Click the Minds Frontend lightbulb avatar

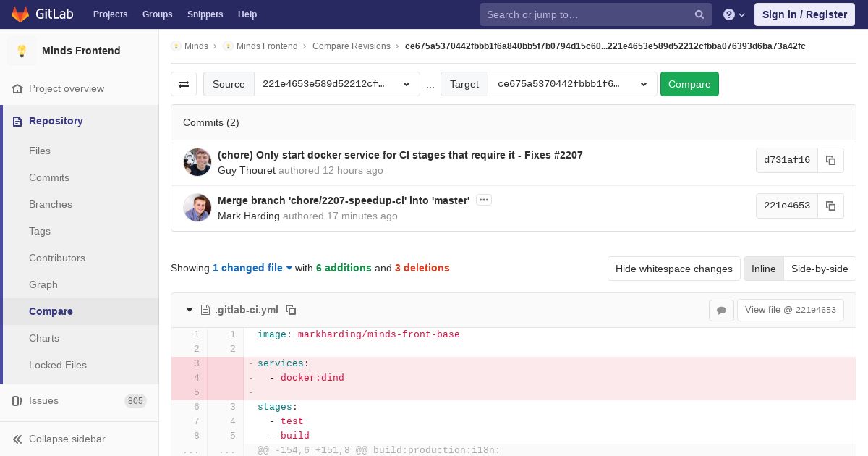tap(22, 51)
